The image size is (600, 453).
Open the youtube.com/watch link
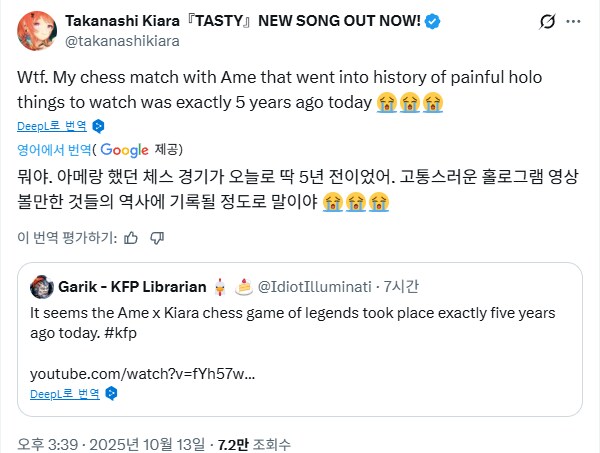(x=142, y=372)
